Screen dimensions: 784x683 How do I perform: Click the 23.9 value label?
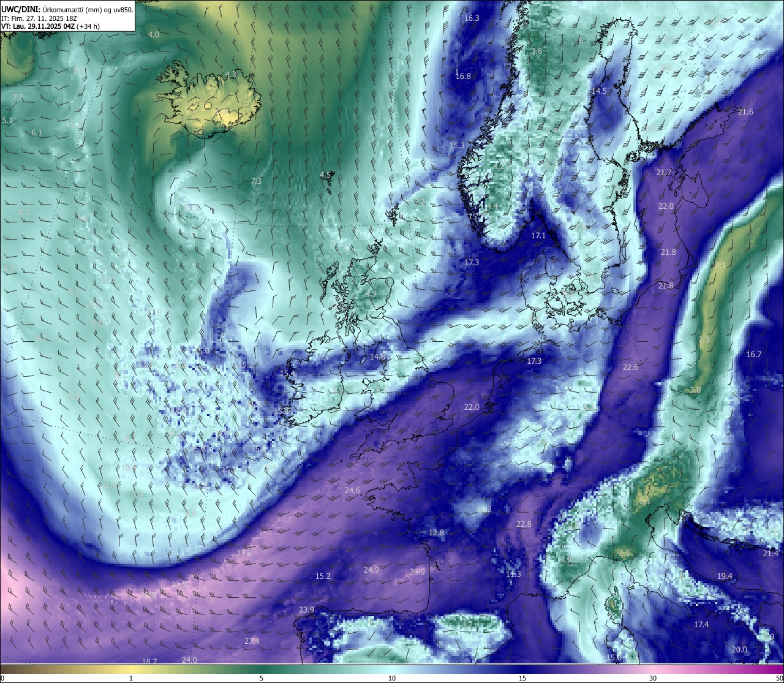306,610
